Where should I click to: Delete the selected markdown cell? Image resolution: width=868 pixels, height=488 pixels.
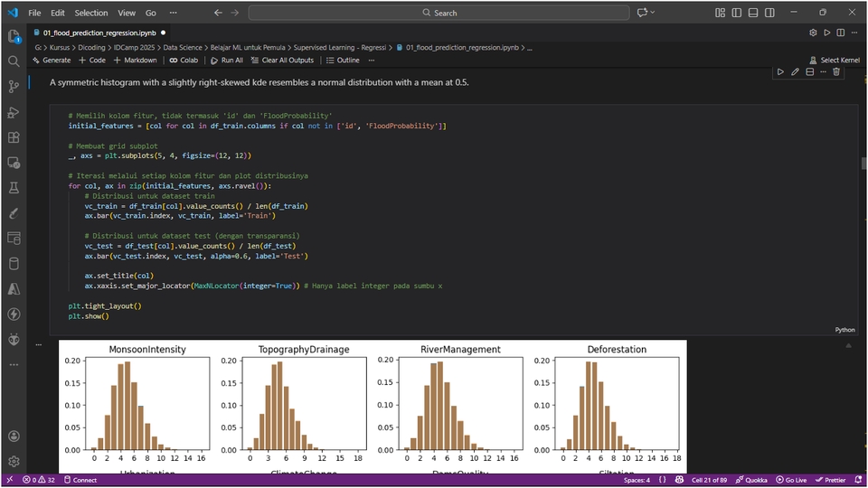point(836,71)
